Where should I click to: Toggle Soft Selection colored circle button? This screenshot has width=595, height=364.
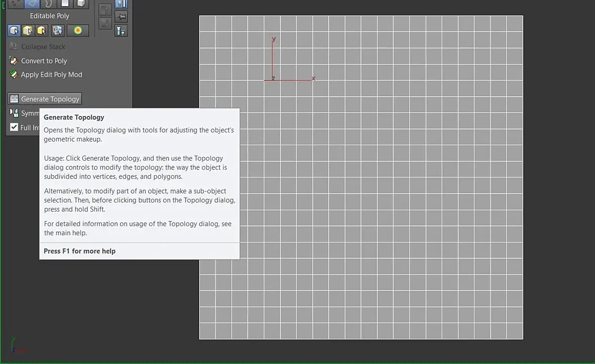coord(78,30)
